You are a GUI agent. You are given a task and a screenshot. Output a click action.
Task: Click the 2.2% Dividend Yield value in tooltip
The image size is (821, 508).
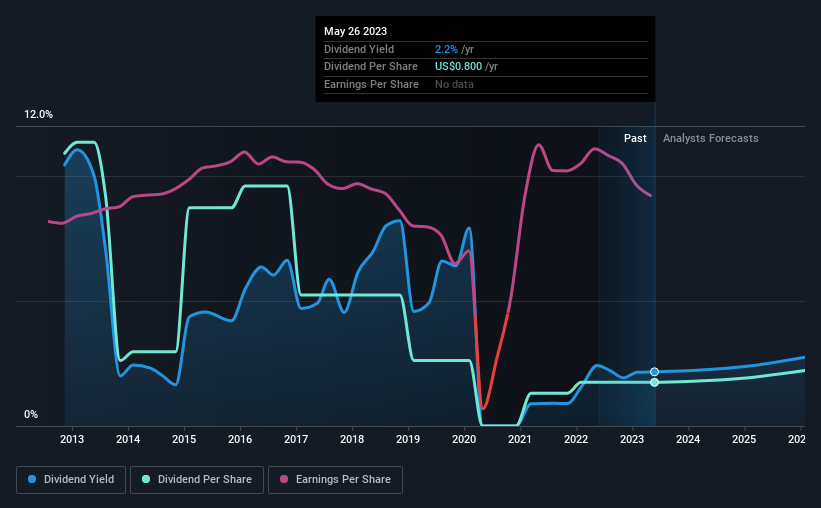tap(446, 49)
